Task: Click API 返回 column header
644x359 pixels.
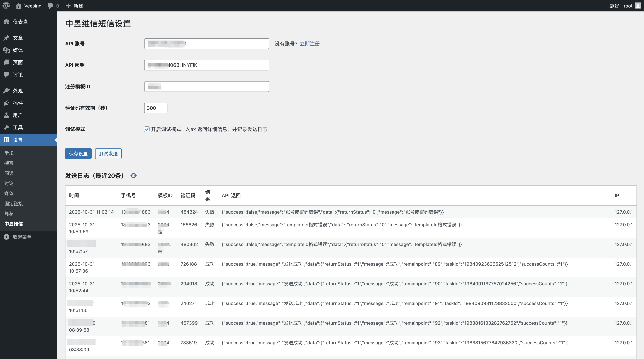Action: pyautogui.click(x=231, y=196)
